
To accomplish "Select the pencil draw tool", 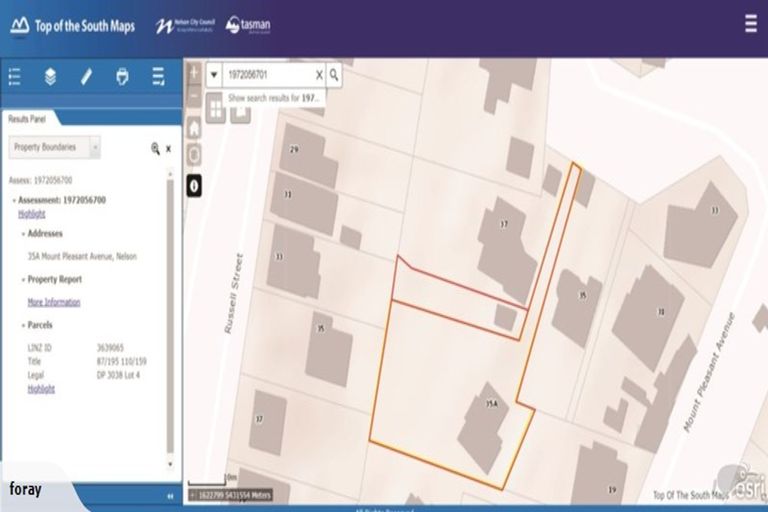I will point(86,76).
